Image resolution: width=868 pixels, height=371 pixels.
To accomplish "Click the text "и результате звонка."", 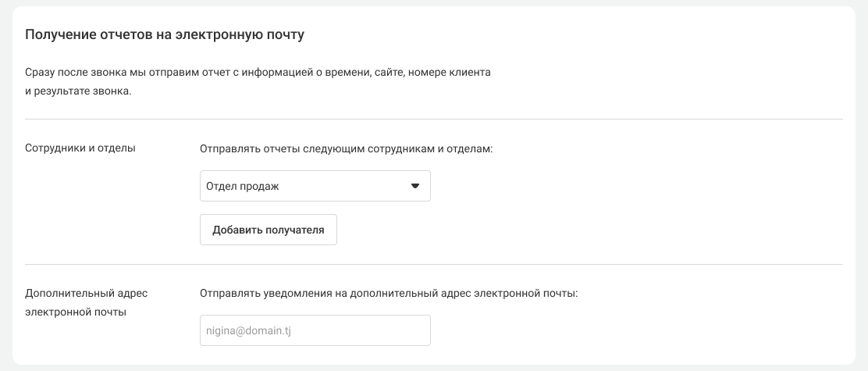I will (78, 91).
